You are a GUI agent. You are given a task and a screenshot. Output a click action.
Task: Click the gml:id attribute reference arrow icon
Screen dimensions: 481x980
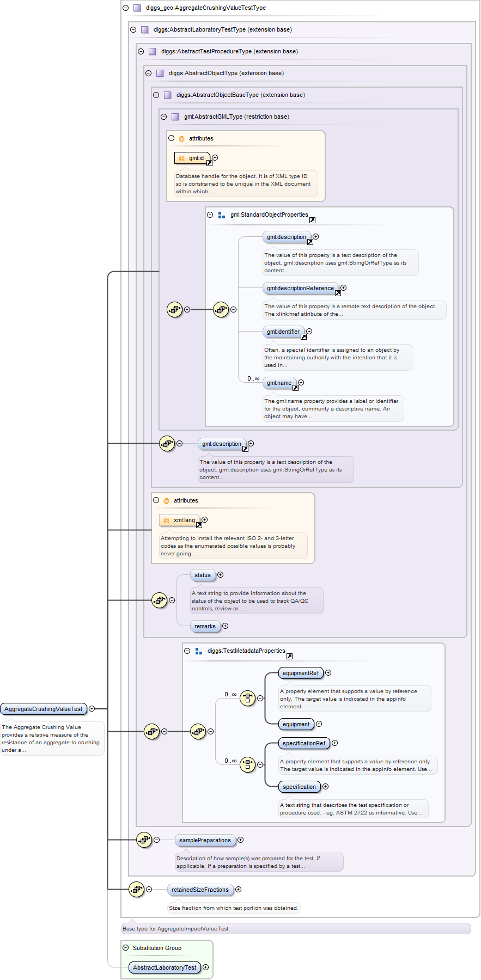[209, 163]
